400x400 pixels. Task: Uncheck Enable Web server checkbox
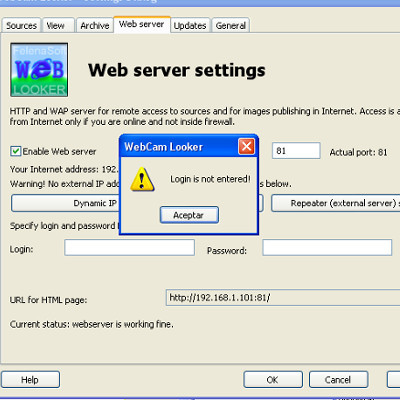[x=15, y=151]
